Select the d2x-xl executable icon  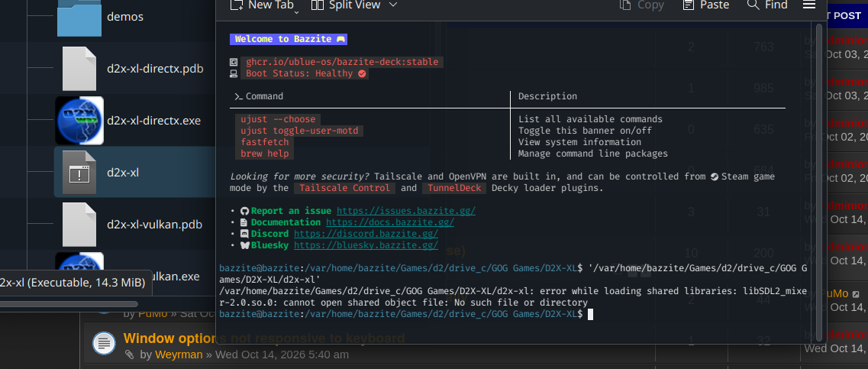pos(79,173)
